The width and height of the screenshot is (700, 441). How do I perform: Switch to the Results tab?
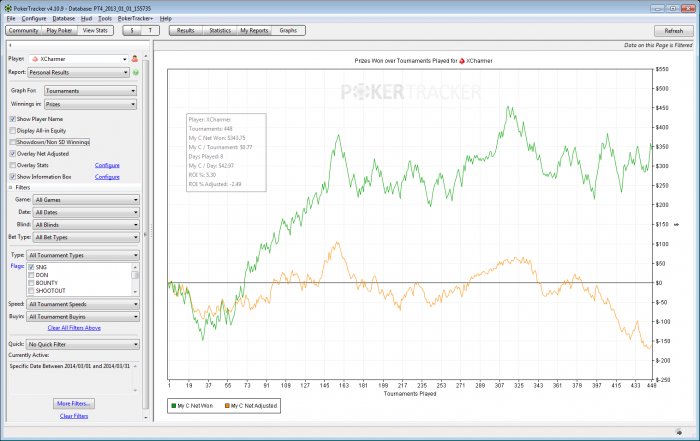[186, 31]
